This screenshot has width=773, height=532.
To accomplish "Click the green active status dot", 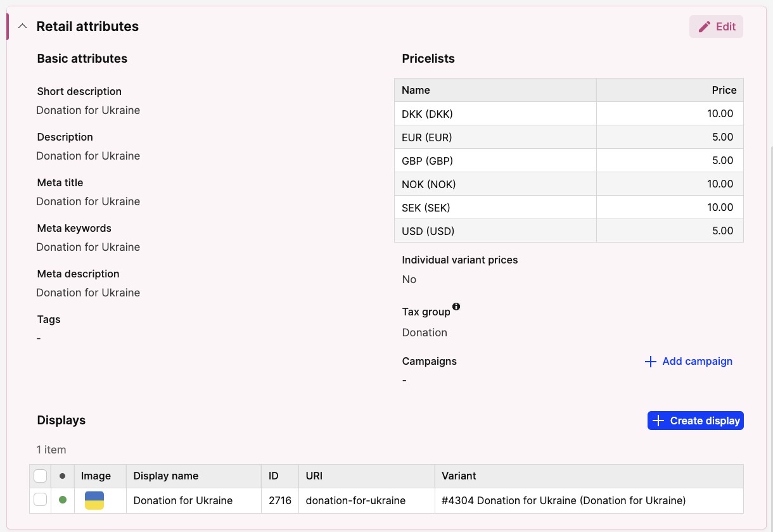I will [x=63, y=500].
